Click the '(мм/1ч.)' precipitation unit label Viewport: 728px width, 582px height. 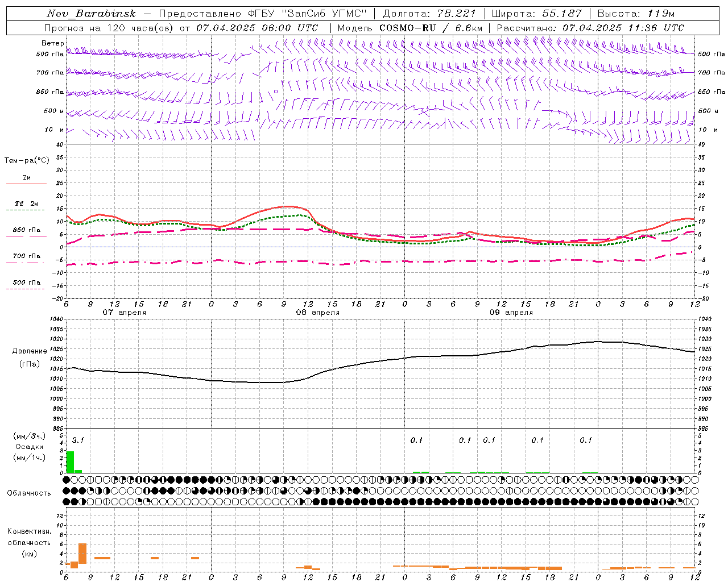point(29,458)
